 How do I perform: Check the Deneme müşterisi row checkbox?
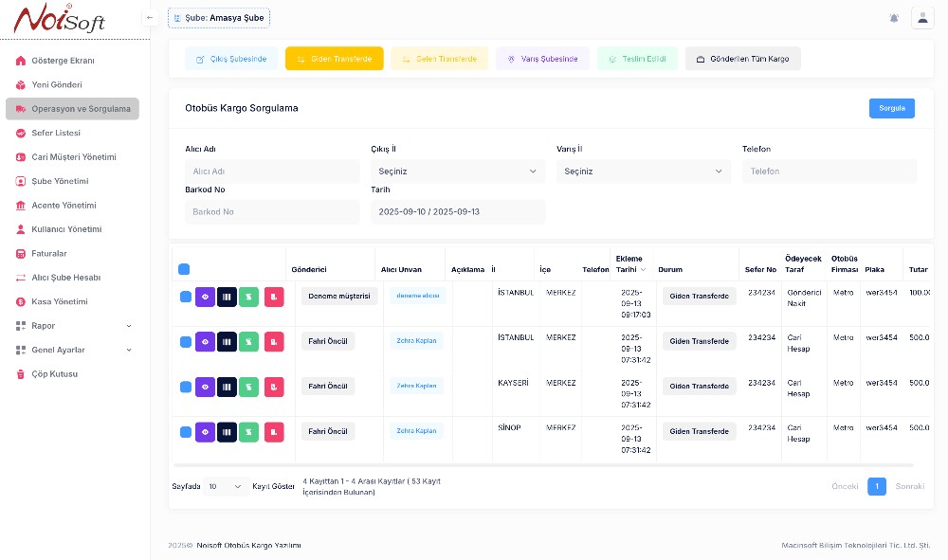[186, 297]
